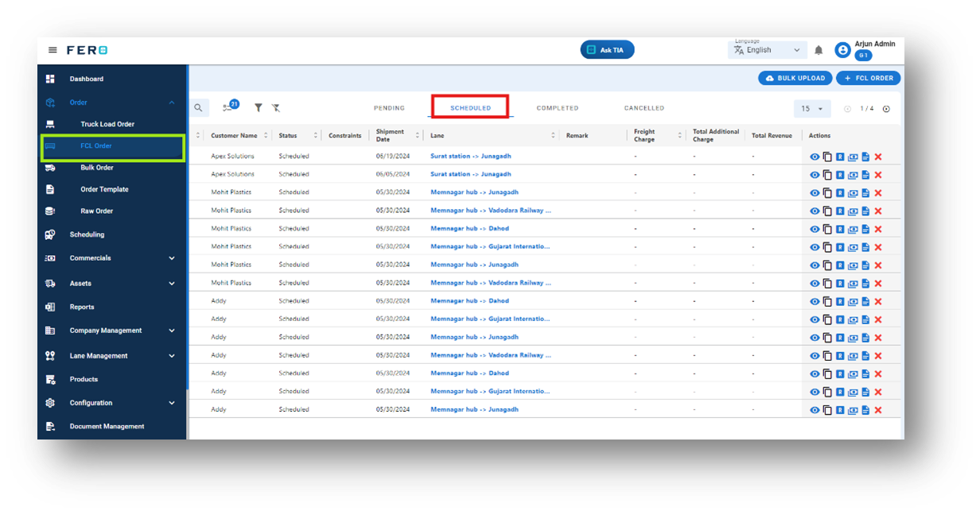
Task: Clear filters using crossed funnel icon
Action: (x=276, y=108)
